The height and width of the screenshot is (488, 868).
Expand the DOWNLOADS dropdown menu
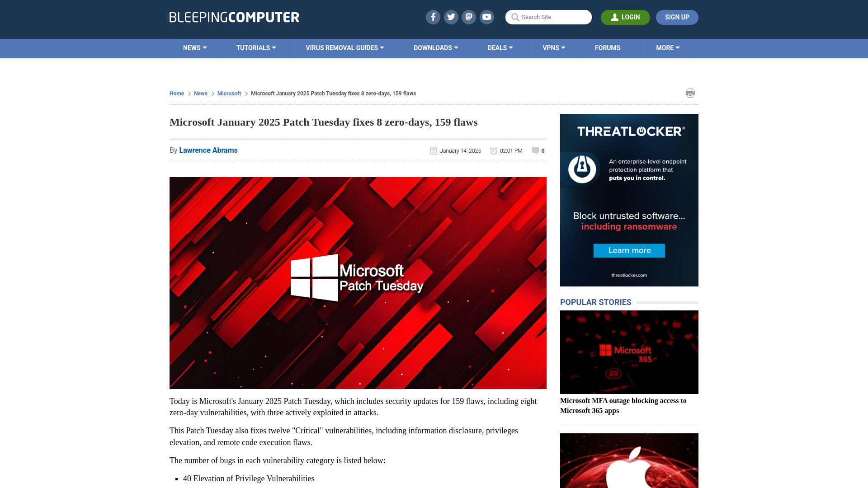pyautogui.click(x=436, y=47)
